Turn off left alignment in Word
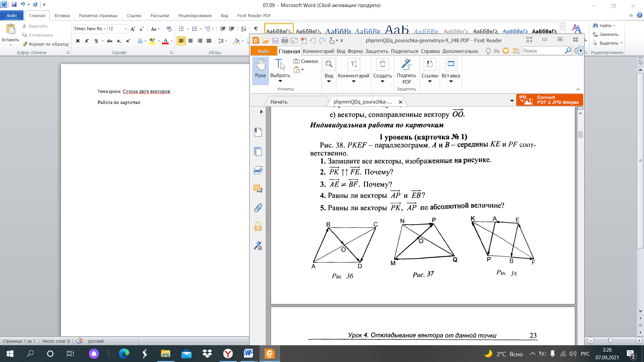The image size is (644, 362). 181,41
